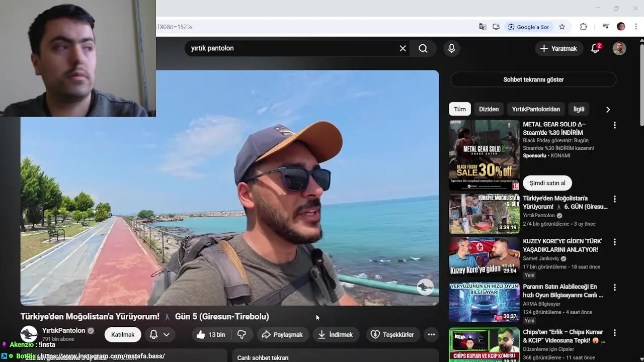This screenshot has height=362, width=644.
Task: Open options for the Oyun Bilgisayarı video
Action: click(614, 288)
